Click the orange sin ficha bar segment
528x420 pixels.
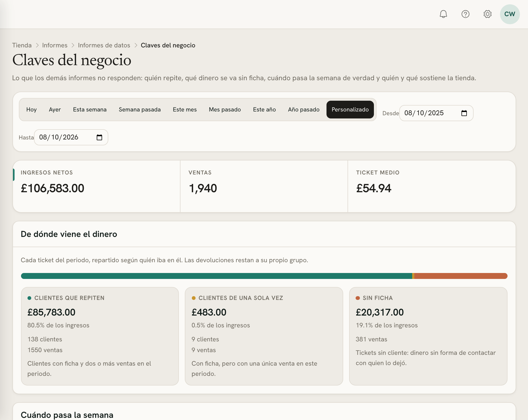(x=461, y=276)
